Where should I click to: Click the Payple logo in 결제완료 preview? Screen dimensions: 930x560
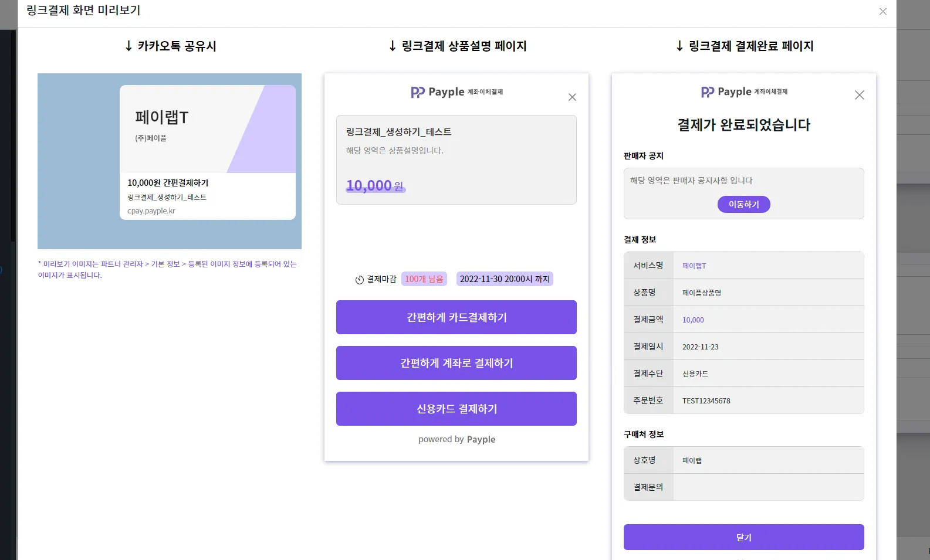pyautogui.click(x=744, y=92)
